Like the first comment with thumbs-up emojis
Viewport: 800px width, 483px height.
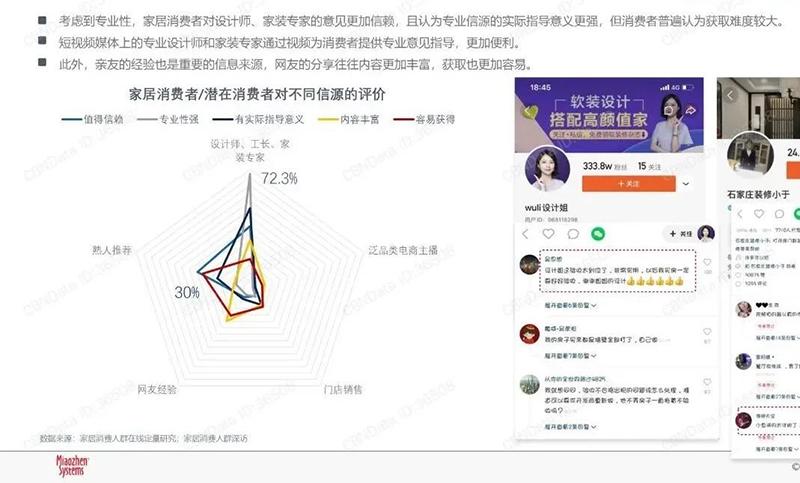pos(707,262)
